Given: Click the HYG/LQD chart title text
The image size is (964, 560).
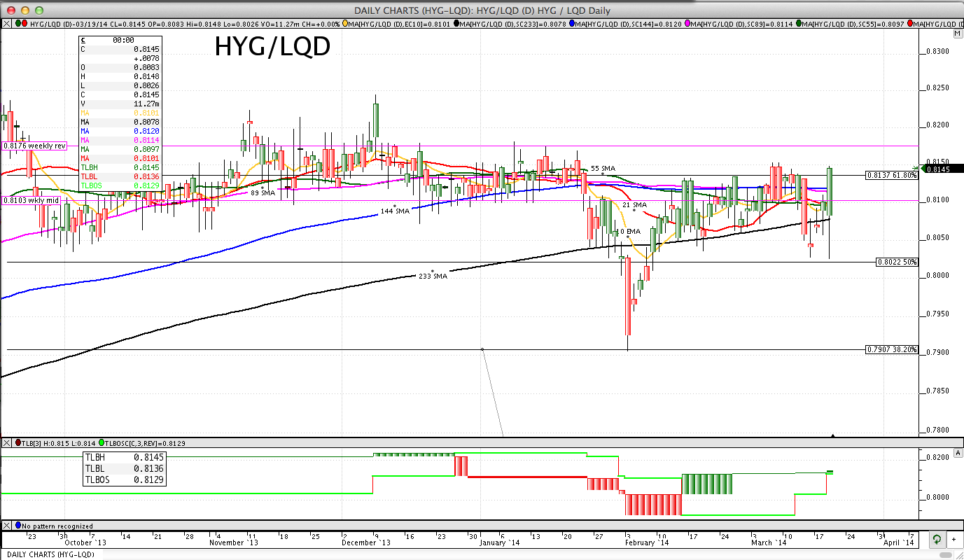Looking at the screenshot, I should point(272,47).
